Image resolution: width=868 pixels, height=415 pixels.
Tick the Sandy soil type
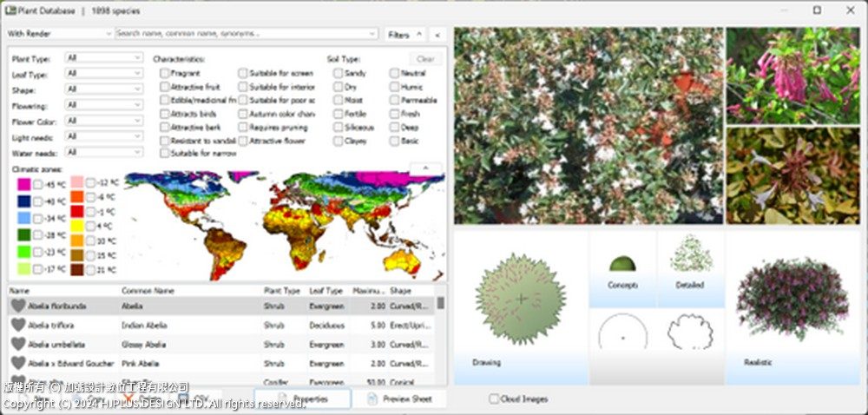click(x=338, y=73)
